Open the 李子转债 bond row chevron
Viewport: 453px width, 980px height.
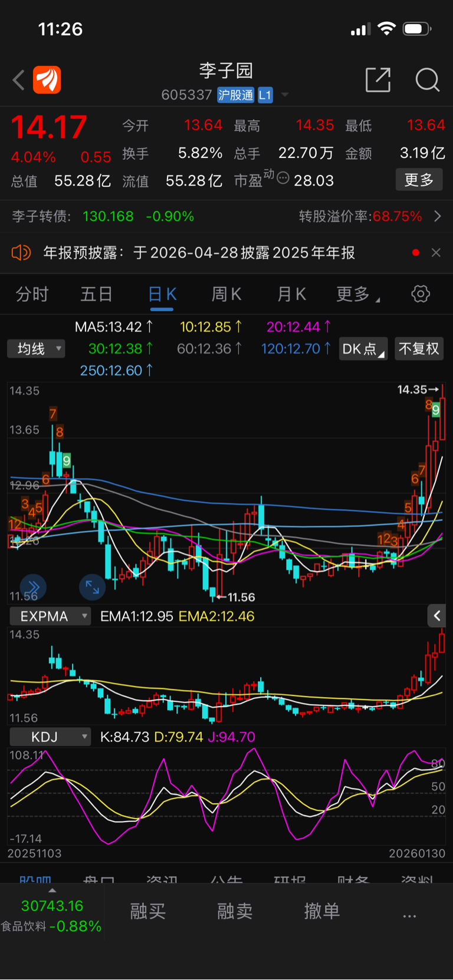(437, 216)
